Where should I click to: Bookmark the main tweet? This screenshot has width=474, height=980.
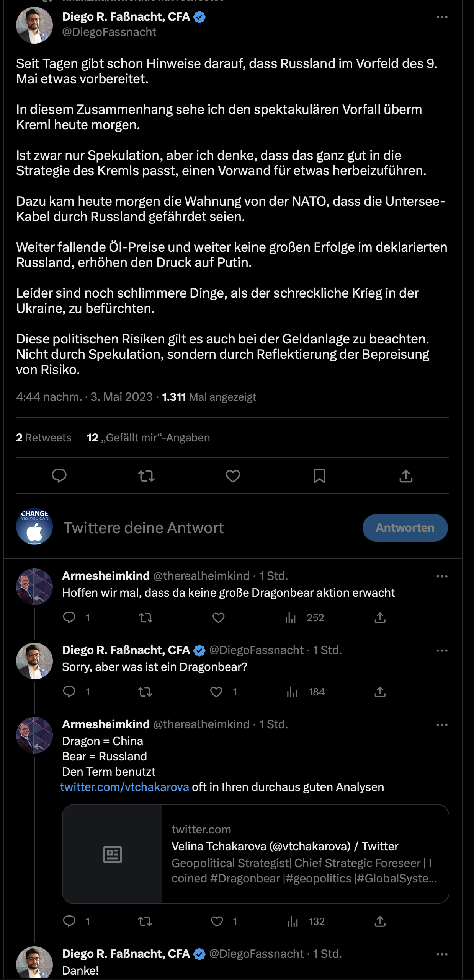click(x=319, y=476)
